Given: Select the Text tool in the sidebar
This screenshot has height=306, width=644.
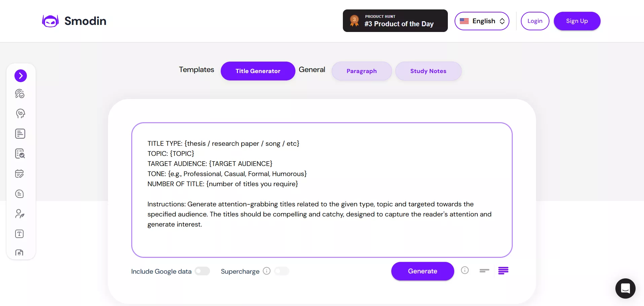Looking at the screenshot, I should (x=20, y=234).
